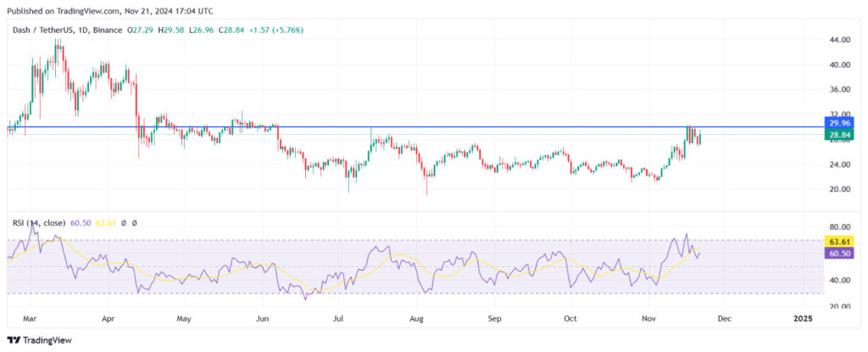Screen dimensions: 868x352
Task: Click the O27.29 open value in the legend
Action: (142, 30)
